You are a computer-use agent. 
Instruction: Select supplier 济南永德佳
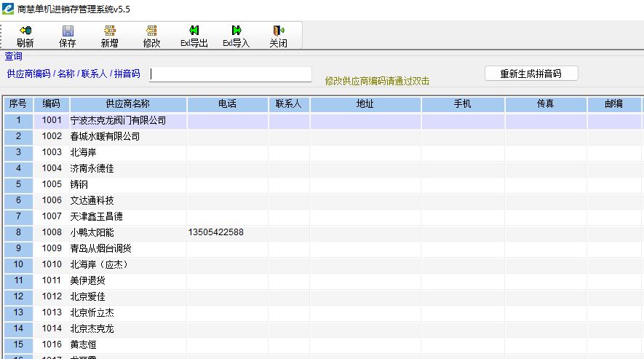pos(92,169)
